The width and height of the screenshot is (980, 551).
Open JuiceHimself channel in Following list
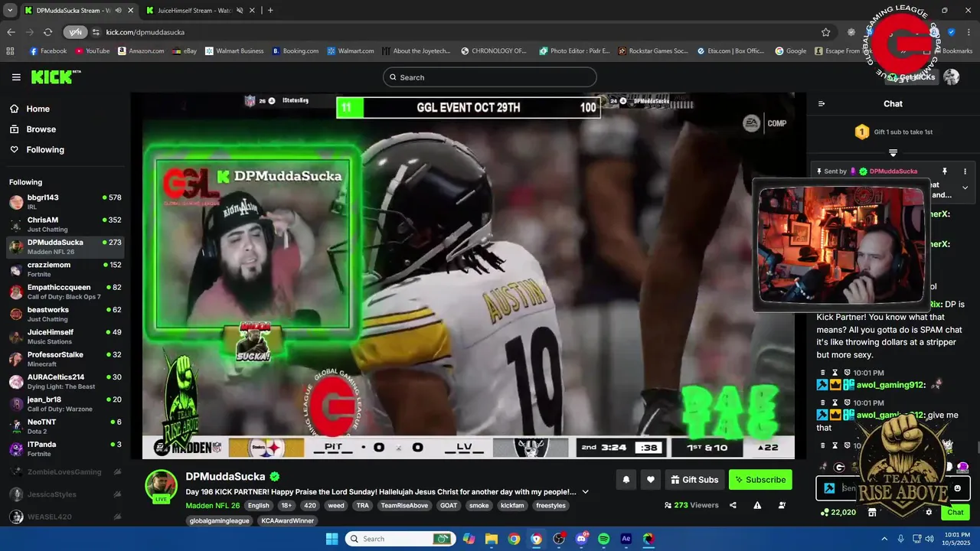(65, 337)
